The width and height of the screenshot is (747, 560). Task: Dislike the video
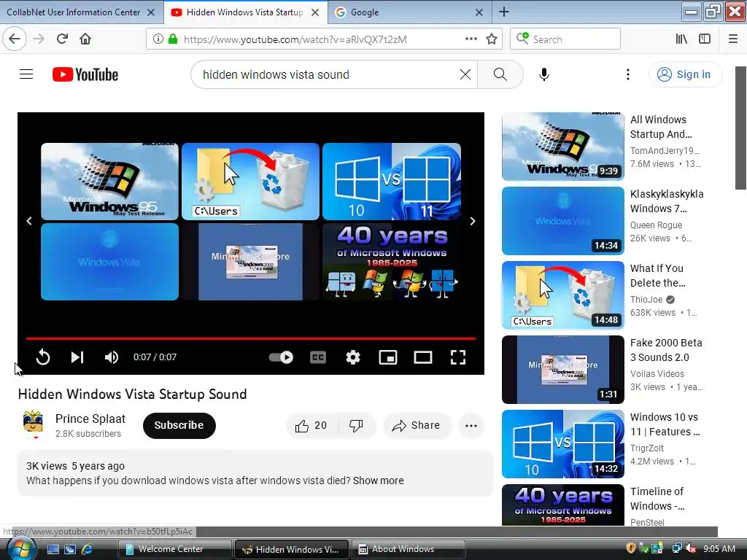tap(356, 425)
